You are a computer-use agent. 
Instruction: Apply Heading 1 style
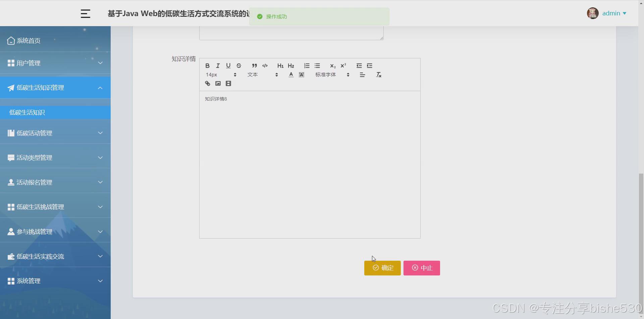(x=280, y=66)
